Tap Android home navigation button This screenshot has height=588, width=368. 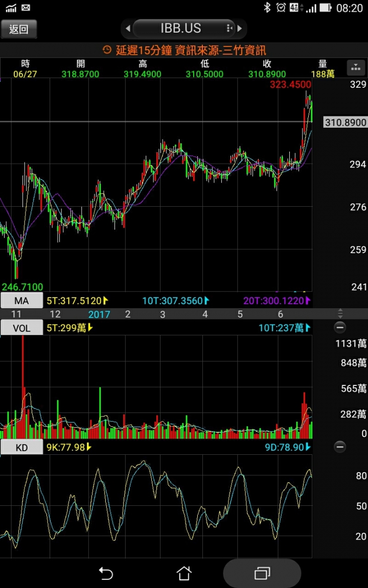(184, 573)
